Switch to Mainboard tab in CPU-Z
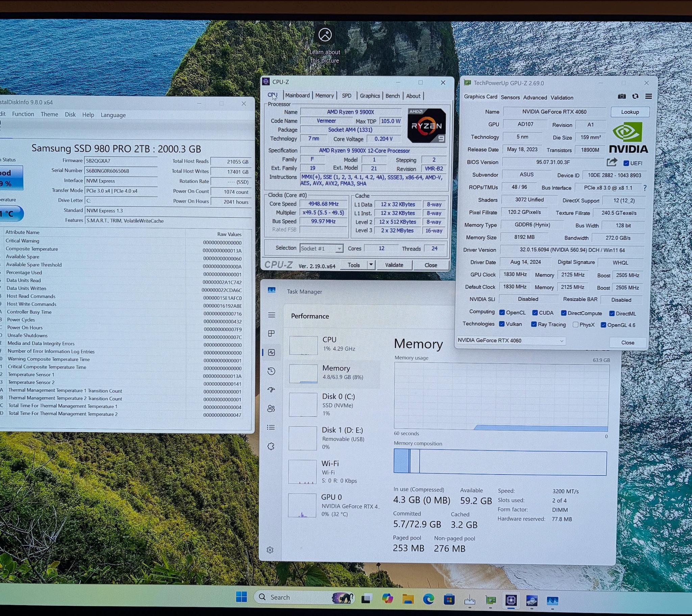 pos(297,96)
